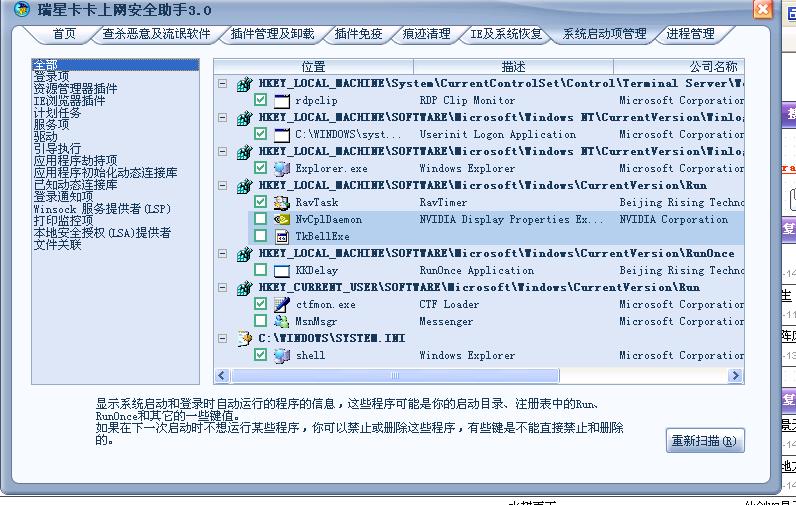Click registry icon of CurrentVersion\RunOnce key

coord(244,254)
